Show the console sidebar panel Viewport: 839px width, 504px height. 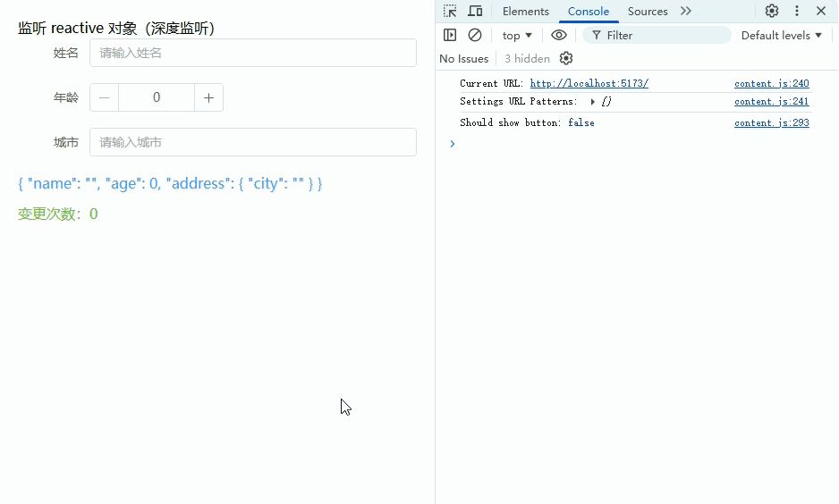450,35
